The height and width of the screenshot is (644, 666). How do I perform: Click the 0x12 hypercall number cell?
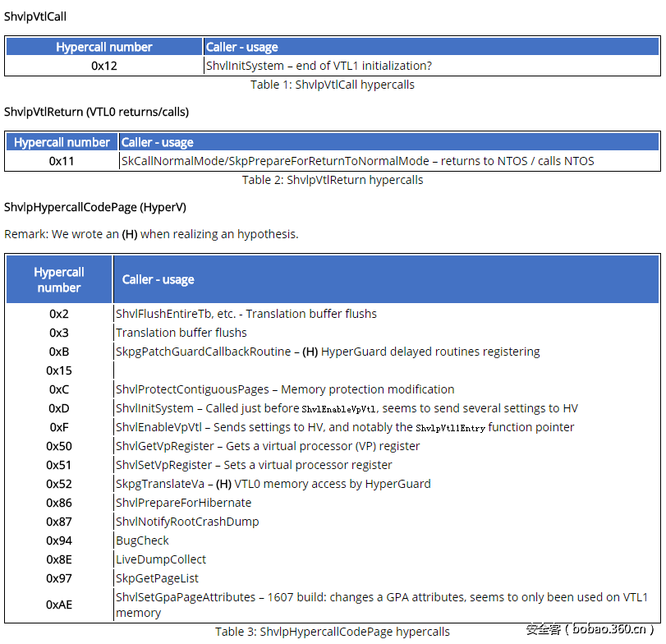104,66
